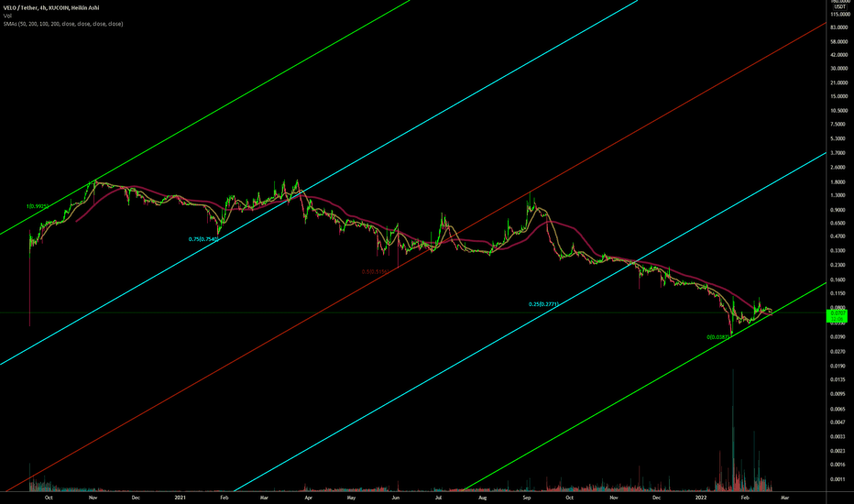
Task: Click the May label on the time axis
Action: (x=351, y=498)
